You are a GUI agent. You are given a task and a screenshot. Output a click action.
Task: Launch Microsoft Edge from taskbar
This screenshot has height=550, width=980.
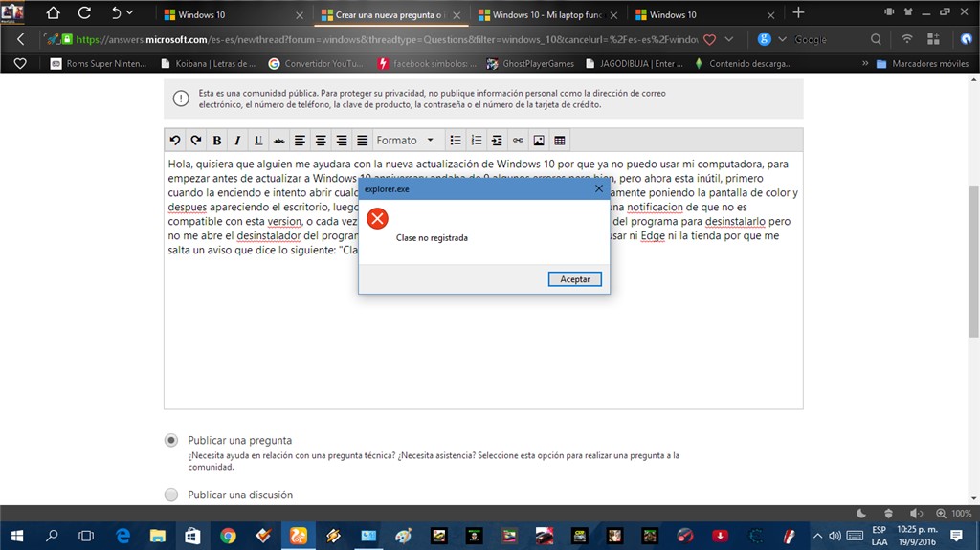[x=123, y=536]
